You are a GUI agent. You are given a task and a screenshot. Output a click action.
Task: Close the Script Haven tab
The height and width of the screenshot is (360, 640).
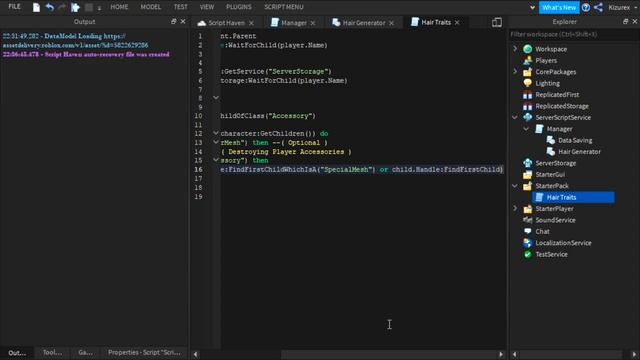click(x=251, y=23)
